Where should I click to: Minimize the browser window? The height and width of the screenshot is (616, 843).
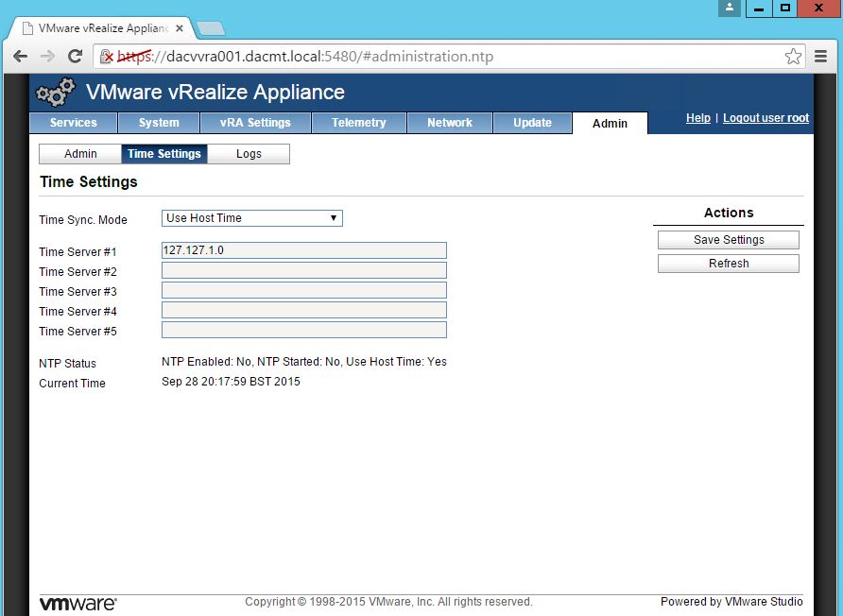click(759, 9)
